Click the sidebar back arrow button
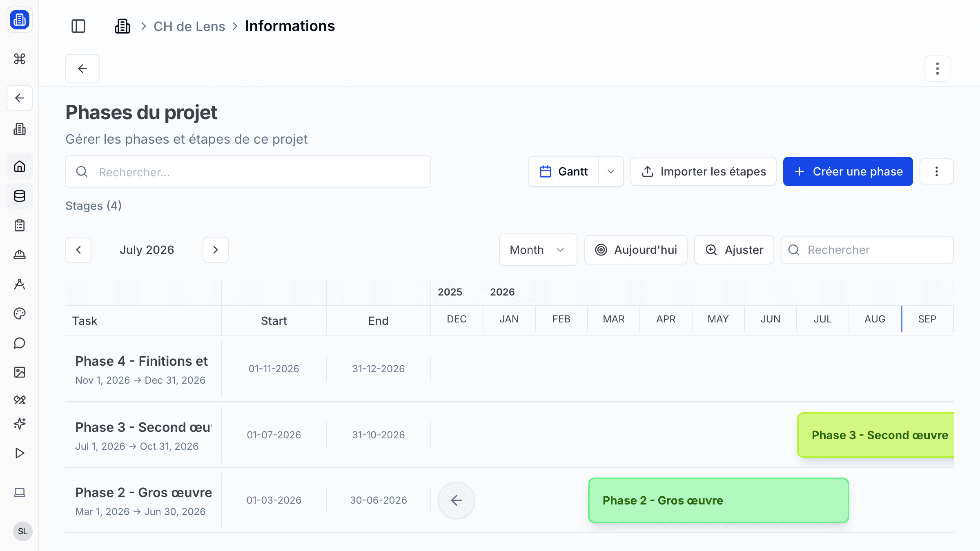The width and height of the screenshot is (980, 551). click(20, 98)
